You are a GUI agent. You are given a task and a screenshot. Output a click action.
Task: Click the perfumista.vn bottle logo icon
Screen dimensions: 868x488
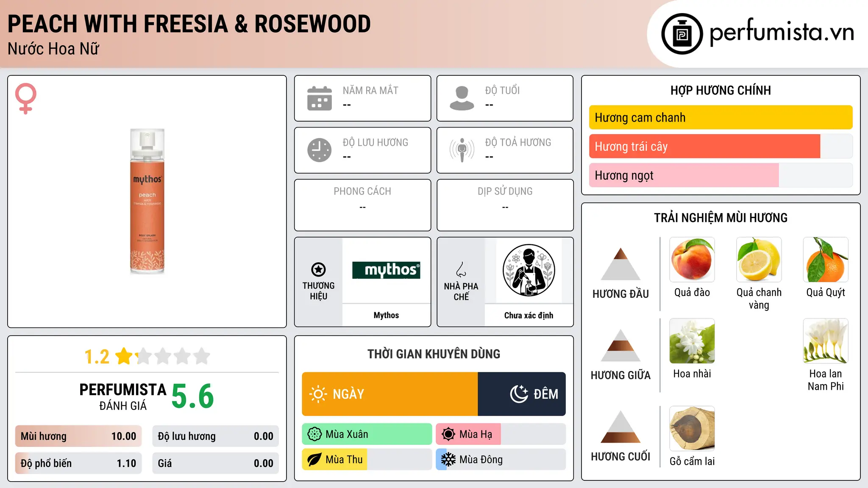[x=682, y=34]
